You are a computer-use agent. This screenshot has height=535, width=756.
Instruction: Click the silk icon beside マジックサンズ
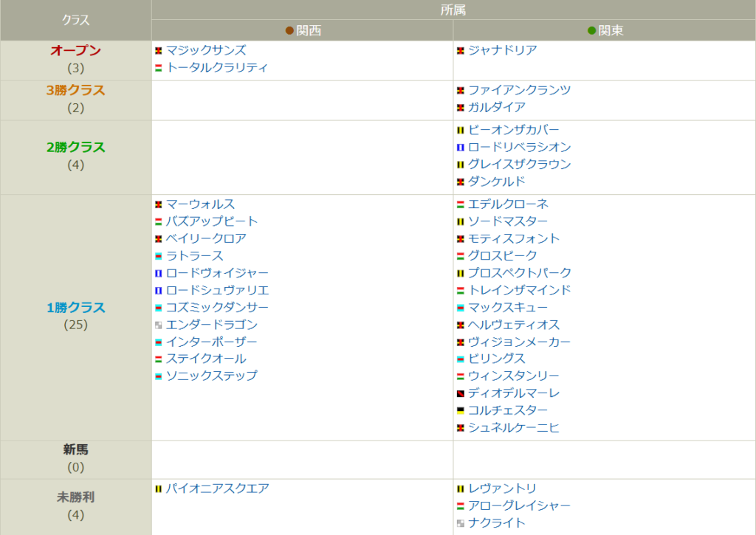click(x=159, y=51)
